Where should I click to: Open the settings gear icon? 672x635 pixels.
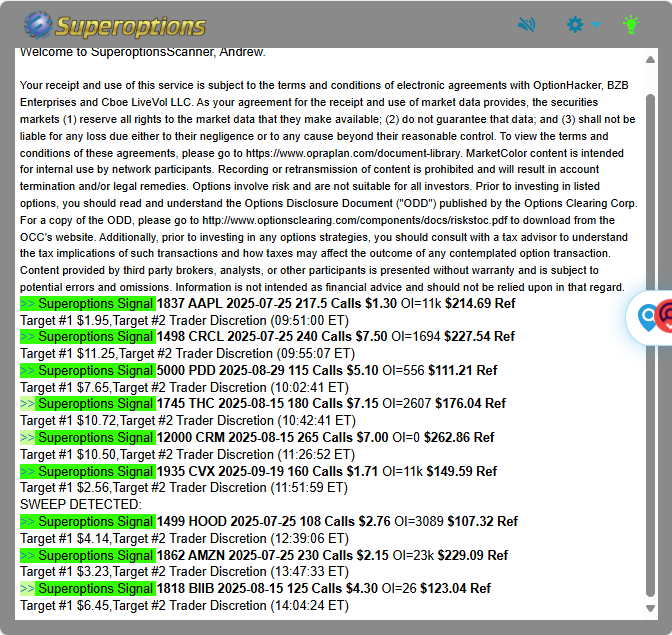click(575, 24)
